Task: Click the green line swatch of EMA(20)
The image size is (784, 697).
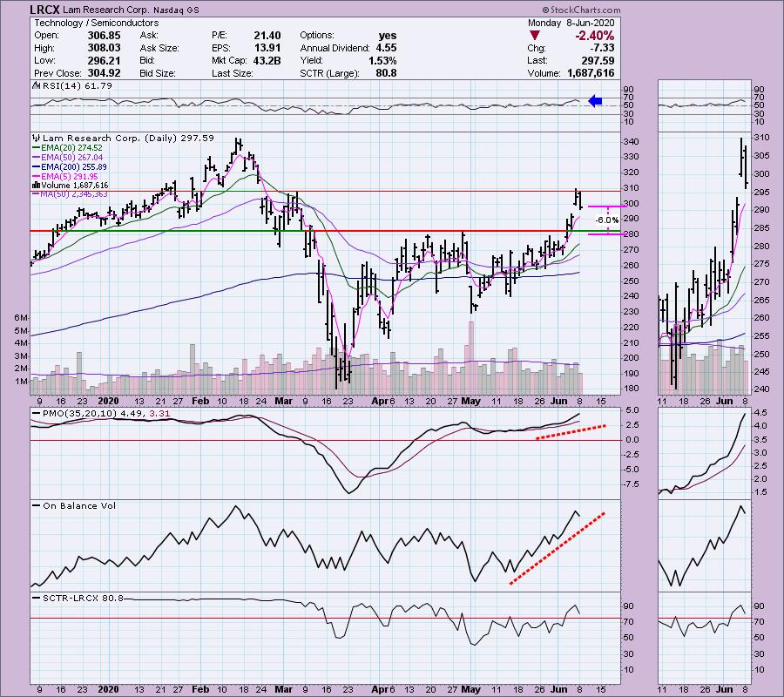Action: [x=36, y=148]
